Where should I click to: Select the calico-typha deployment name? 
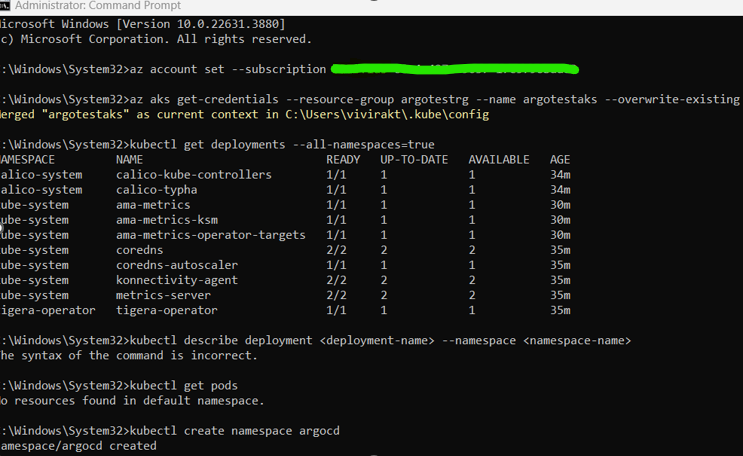(156, 190)
